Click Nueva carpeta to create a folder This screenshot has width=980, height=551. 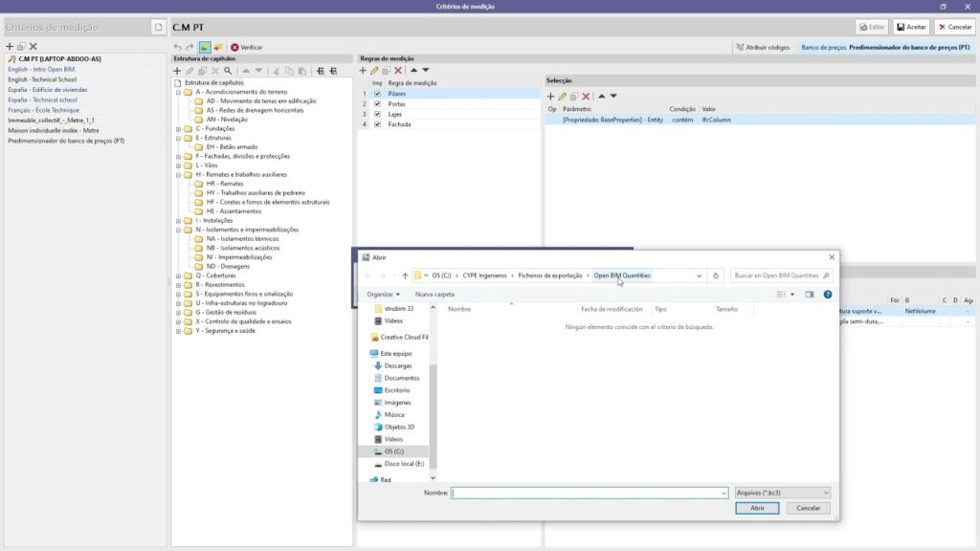tap(434, 295)
